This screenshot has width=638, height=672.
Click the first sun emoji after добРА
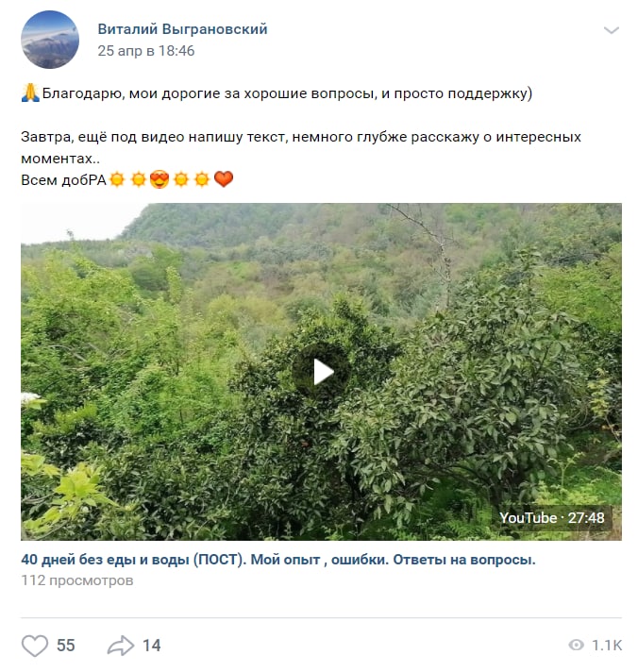(117, 179)
